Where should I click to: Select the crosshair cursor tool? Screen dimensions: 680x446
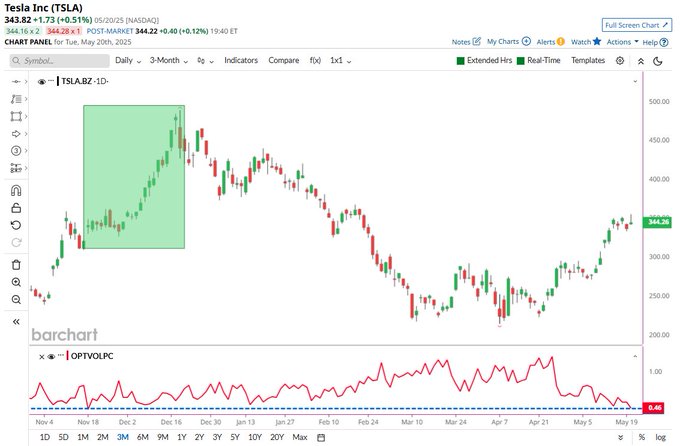tap(16, 82)
